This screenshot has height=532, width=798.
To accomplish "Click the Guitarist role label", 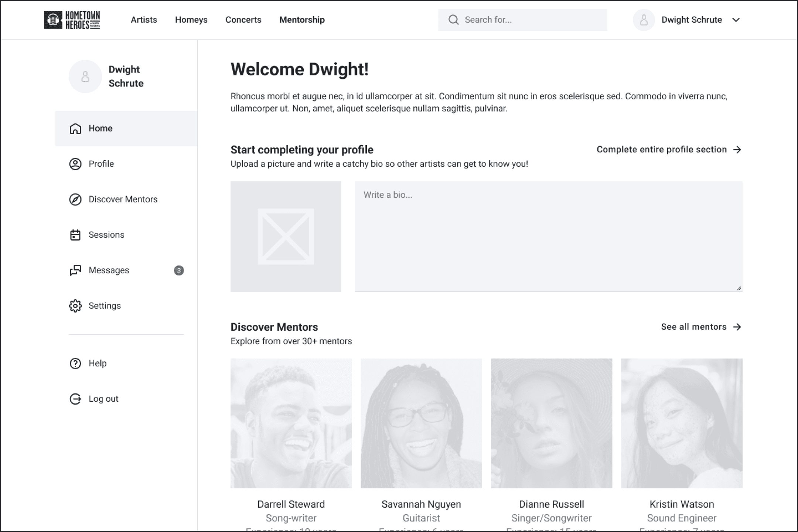I will point(421,518).
